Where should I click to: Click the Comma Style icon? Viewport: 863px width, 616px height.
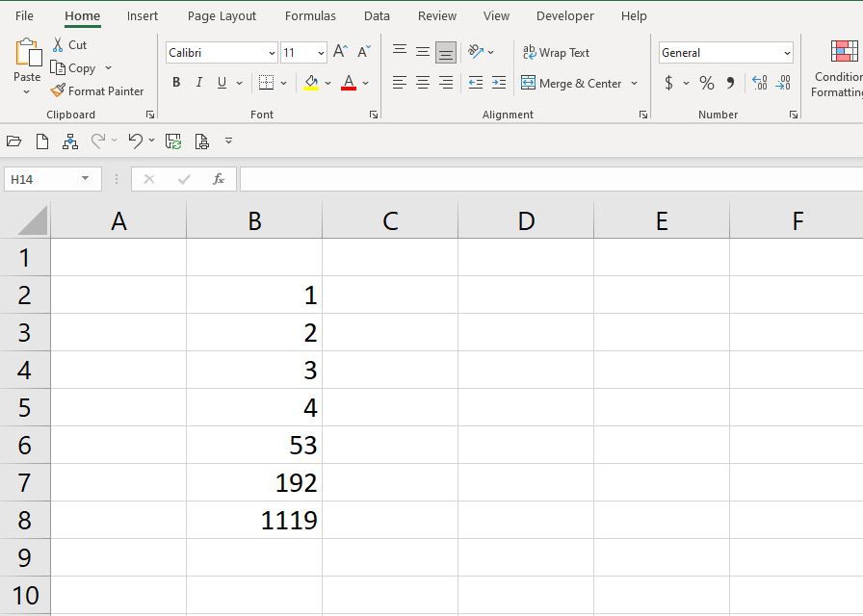click(x=730, y=84)
